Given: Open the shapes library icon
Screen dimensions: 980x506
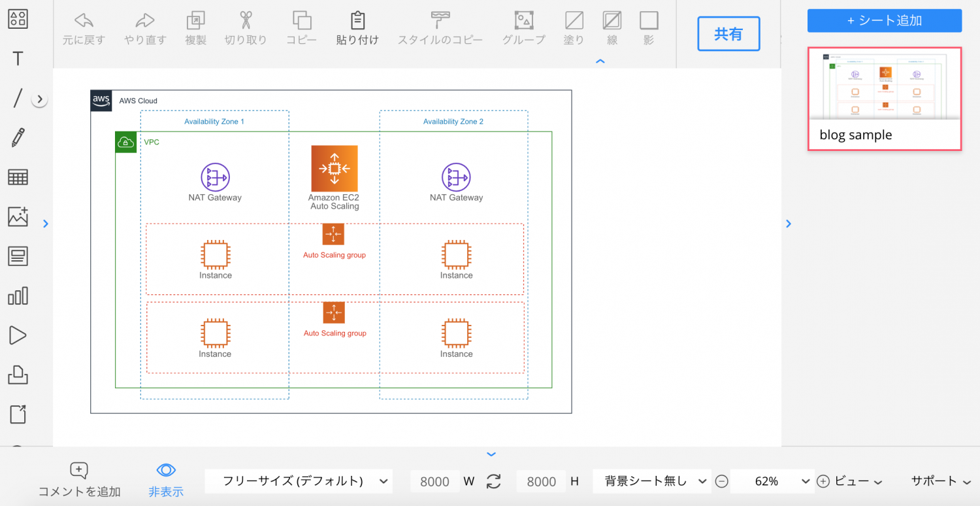Looking at the screenshot, I should (x=18, y=19).
